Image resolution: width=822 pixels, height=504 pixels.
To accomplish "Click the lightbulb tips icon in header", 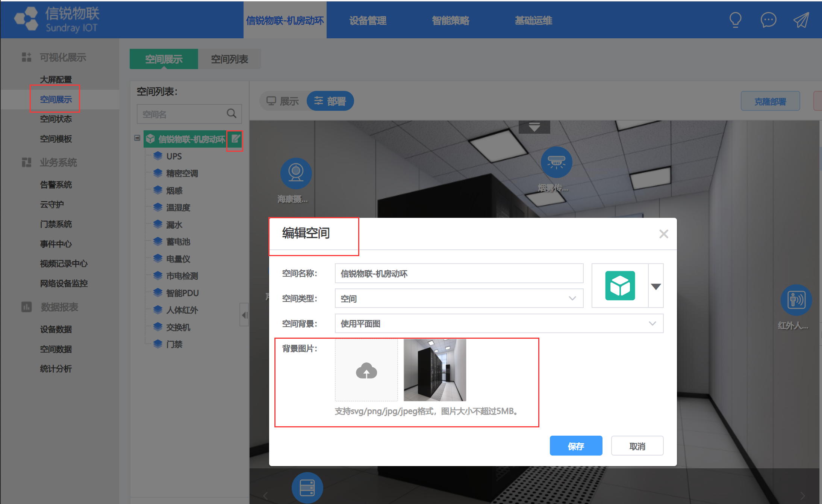I will [735, 20].
